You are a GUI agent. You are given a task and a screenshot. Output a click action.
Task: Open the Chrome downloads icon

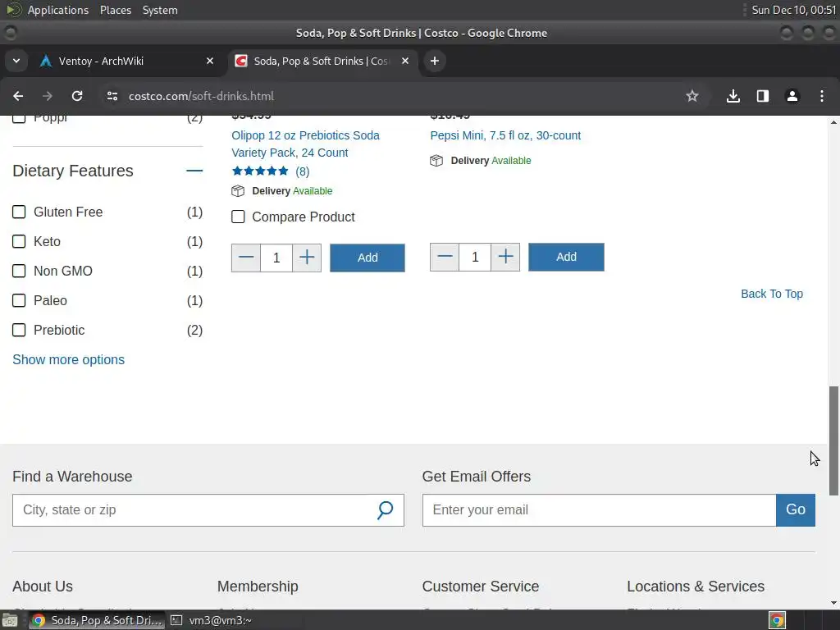click(x=733, y=96)
